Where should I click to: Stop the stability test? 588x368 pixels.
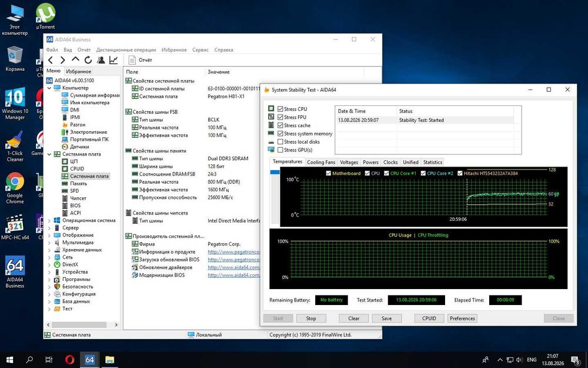(311, 319)
